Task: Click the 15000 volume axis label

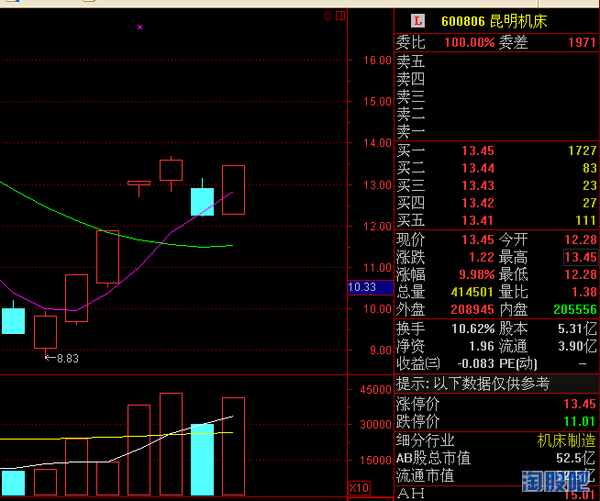Action: point(375,460)
